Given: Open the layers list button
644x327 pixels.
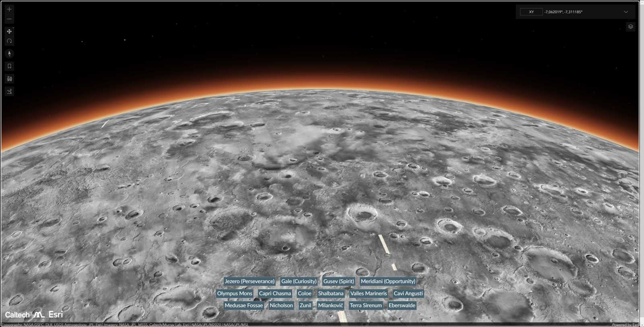Looking at the screenshot, I should click(631, 27).
